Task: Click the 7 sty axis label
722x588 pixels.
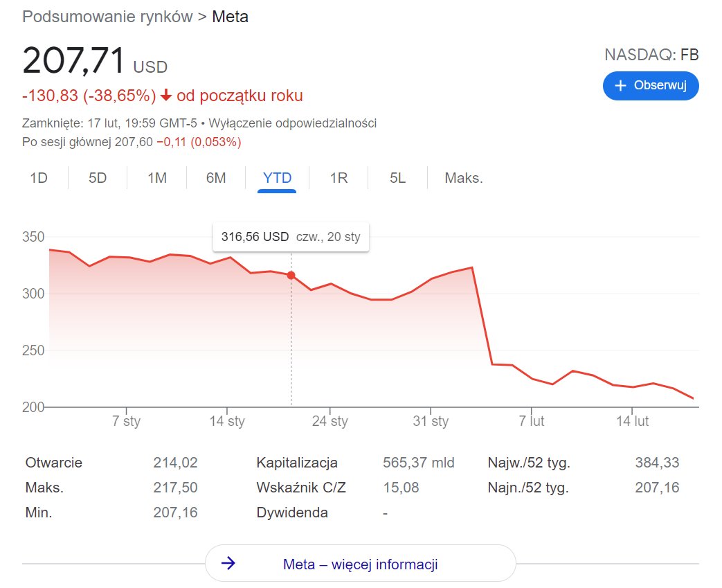Action: (x=126, y=421)
